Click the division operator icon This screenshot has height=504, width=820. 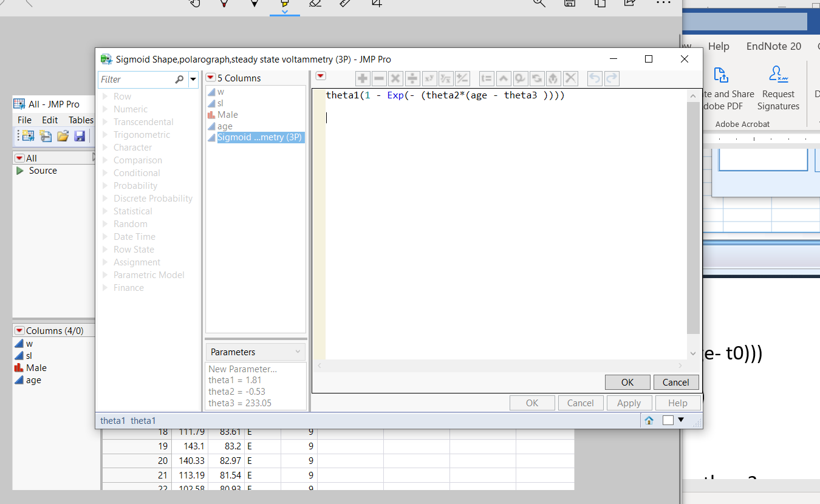point(411,78)
